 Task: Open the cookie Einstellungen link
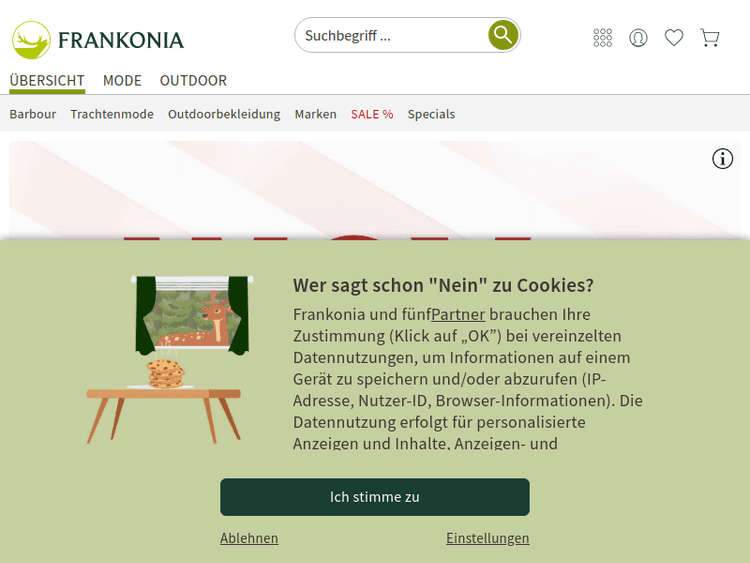coord(487,538)
